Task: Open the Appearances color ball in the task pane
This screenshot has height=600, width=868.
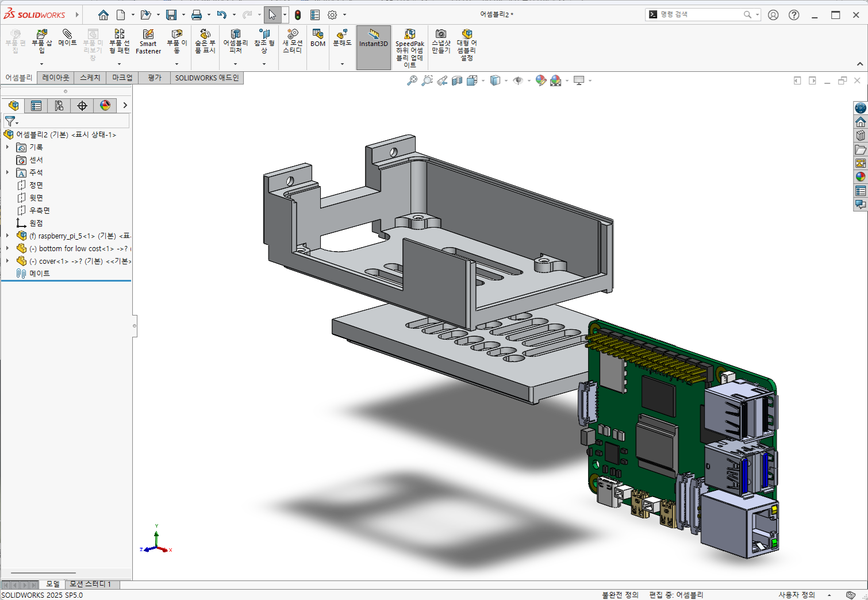Action: (861, 177)
